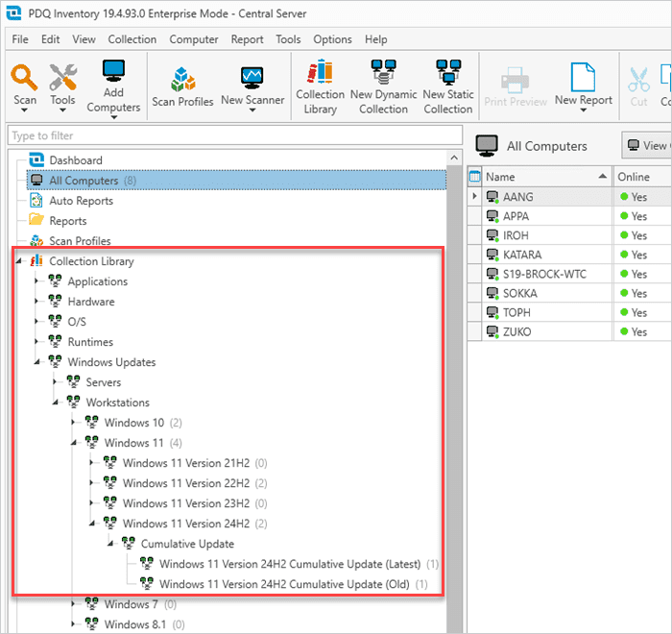Image resolution: width=672 pixels, height=634 pixels.
Task: Click the Print Preview toolbar icon
Action: click(515, 80)
